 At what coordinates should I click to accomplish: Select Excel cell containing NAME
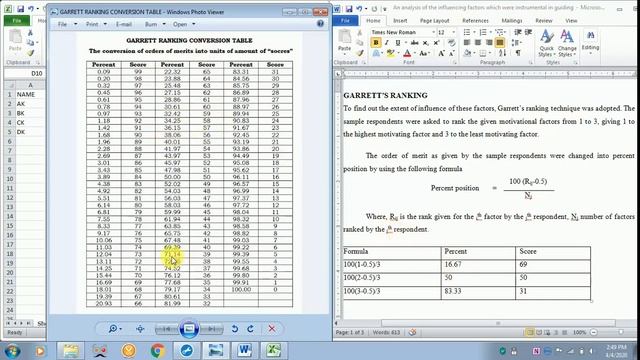30,94
